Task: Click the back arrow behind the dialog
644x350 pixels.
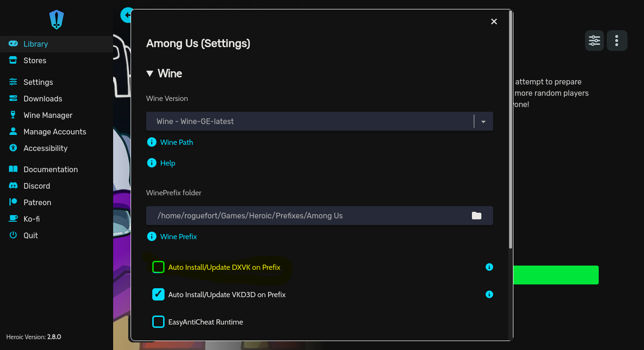Action: [125, 15]
